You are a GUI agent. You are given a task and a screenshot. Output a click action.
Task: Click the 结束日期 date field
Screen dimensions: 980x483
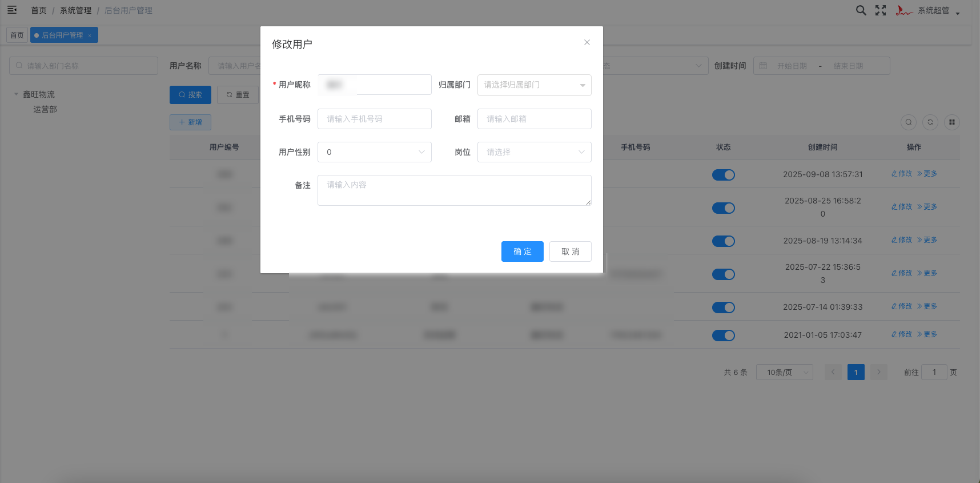848,66
